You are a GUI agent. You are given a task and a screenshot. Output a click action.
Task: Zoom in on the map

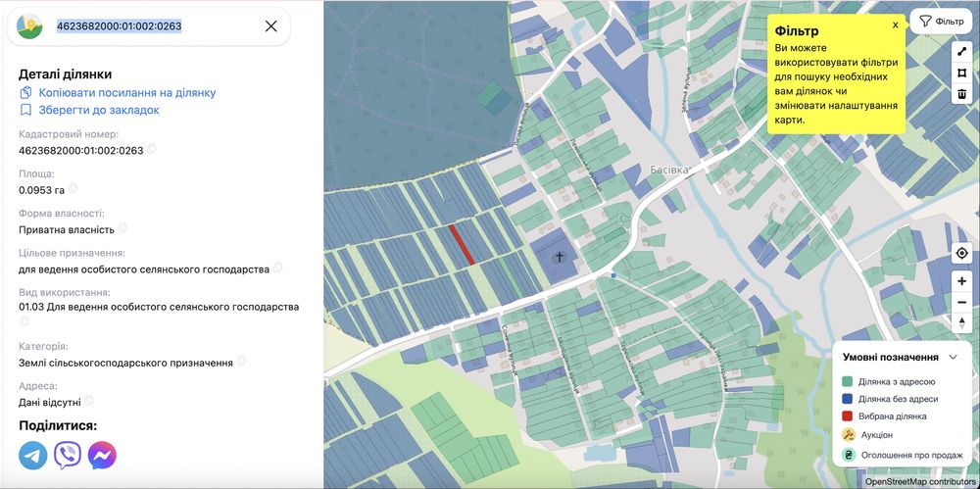(x=961, y=281)
